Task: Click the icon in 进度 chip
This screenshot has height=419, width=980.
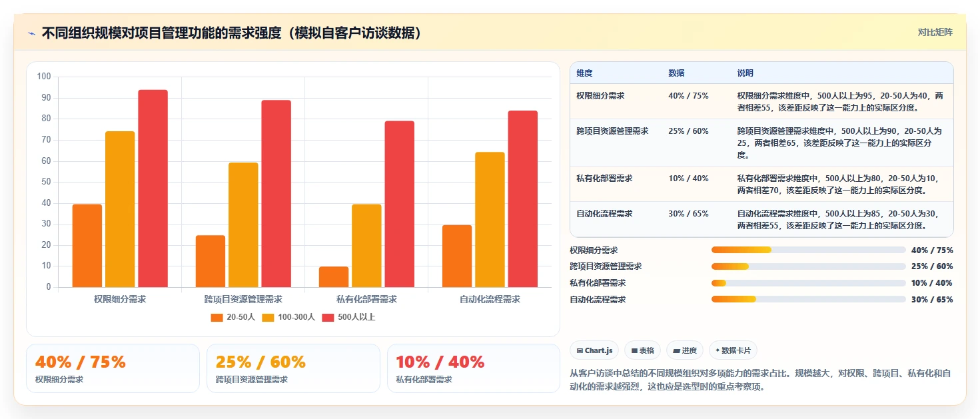Action: pos(676,350)
